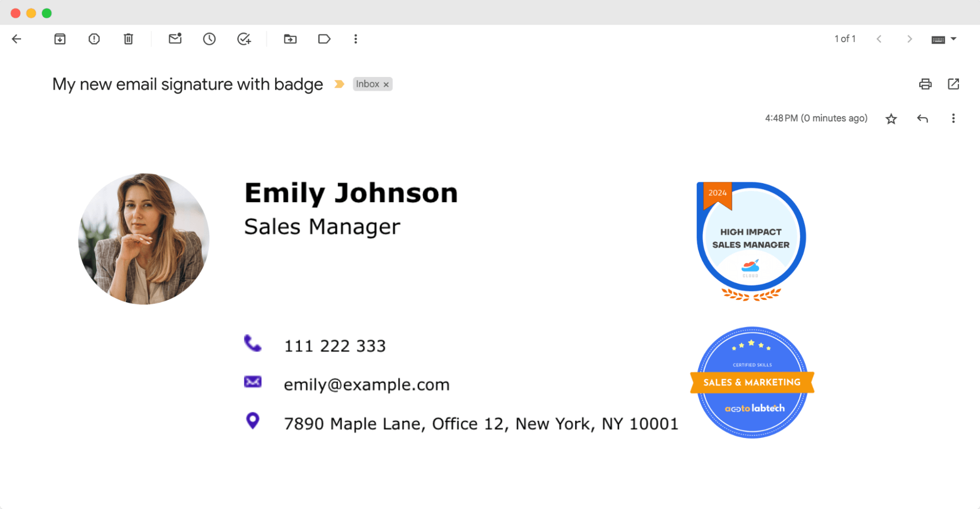Star this message
Viewport: 980px width, 509px height.
click(891, 119)
